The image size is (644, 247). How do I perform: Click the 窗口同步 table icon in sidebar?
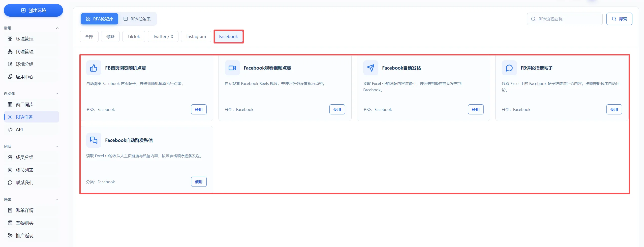pos(10,104)
